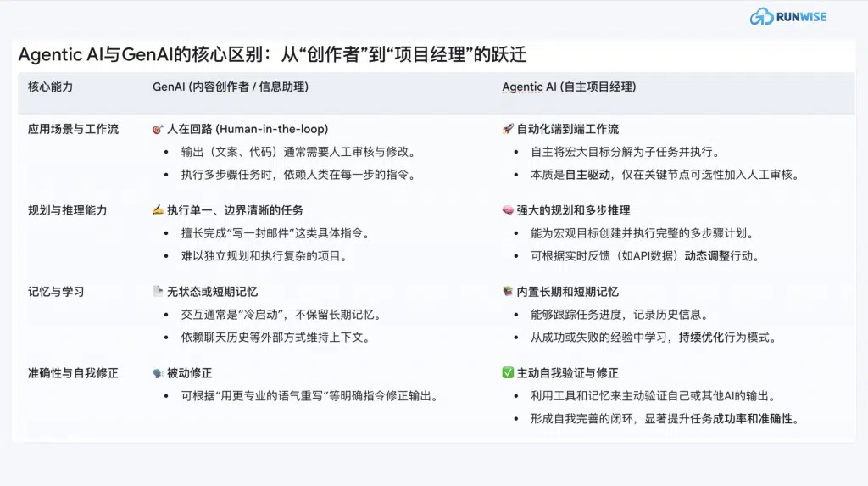Select the 准确性与自我修正 row label
The height and width of the screenshot is (486, 868).
[73, 373]
